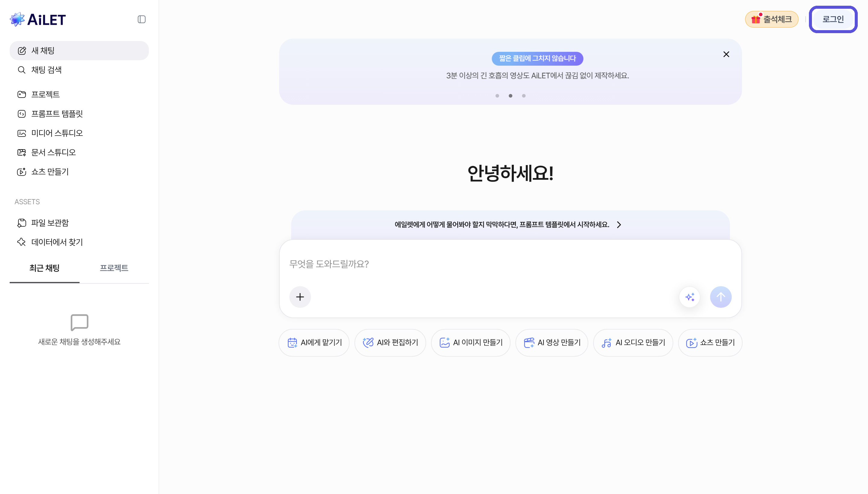The width and height of the screenshot is (868, 494).
Task: Click the empty chat bubble icon
Action: pos(80,322)
